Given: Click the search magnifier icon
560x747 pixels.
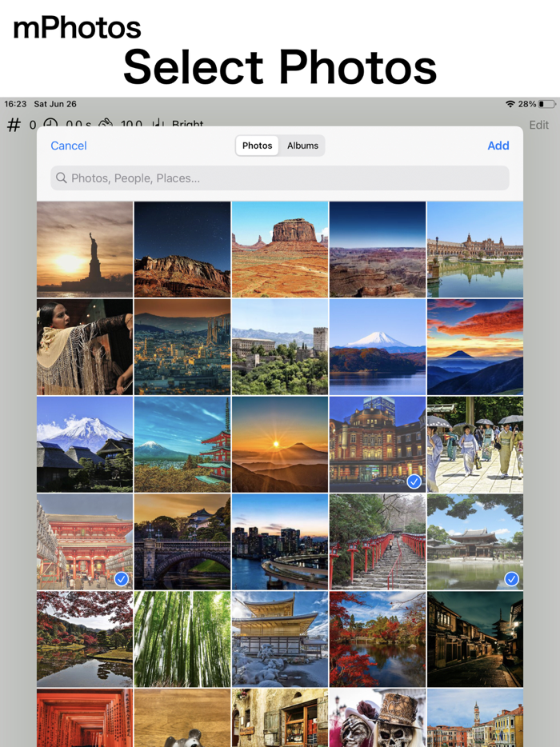Looking at the screenshot, I should pyautogui.click(x=62, y=178).
